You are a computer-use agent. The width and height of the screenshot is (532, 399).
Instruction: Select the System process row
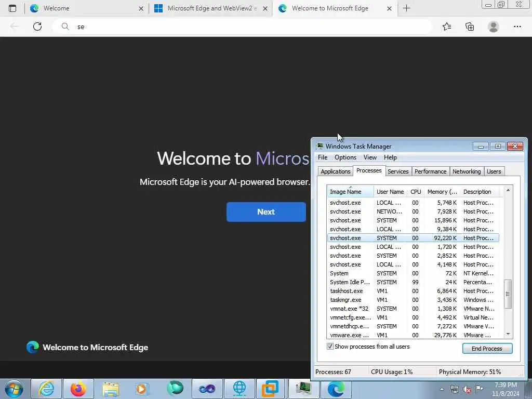pyautogui.click(x=413, y=273)
